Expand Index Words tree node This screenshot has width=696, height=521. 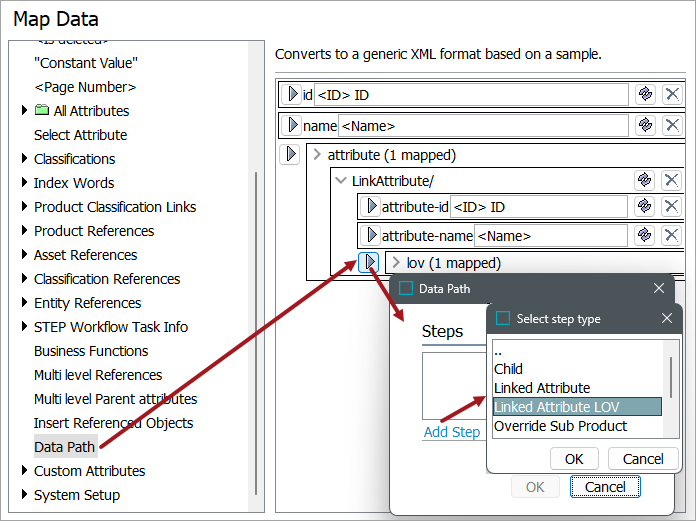[x=24, y=182]
